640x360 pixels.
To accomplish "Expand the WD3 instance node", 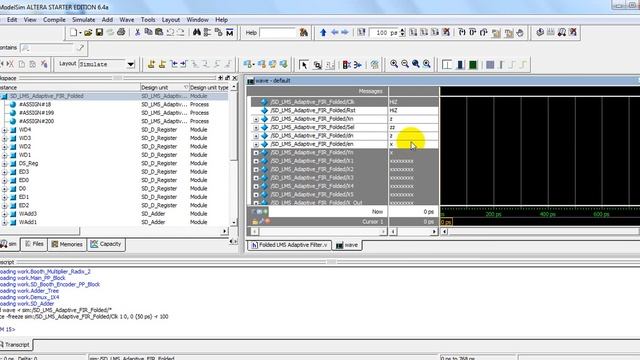I will (x=4, y=138).
